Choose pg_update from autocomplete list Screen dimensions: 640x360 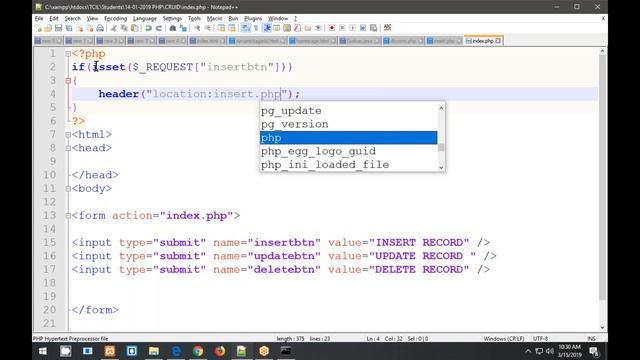pyautogui.click(x=349, y=111)
